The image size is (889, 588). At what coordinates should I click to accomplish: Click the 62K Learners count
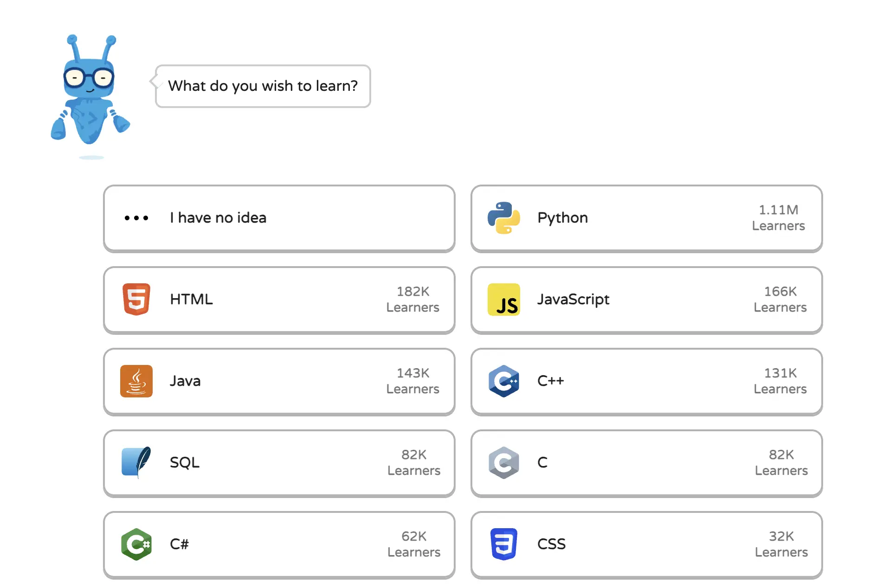[414, 544]
